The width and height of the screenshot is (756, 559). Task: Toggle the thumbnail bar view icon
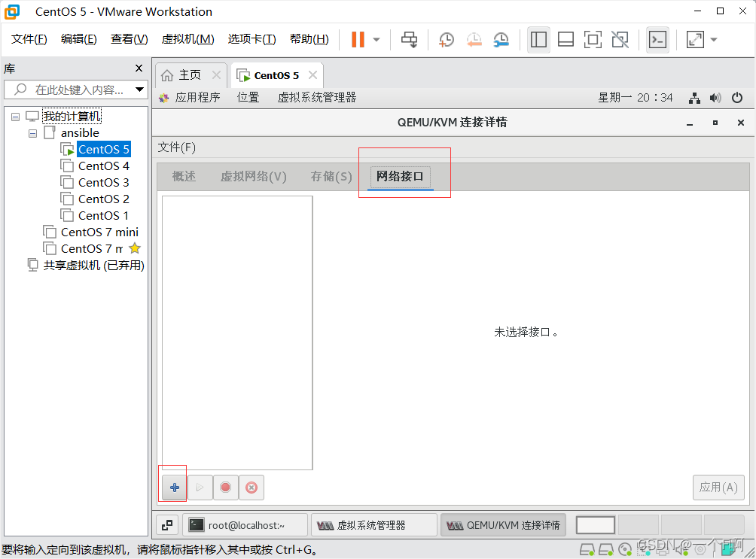point(565,40)
